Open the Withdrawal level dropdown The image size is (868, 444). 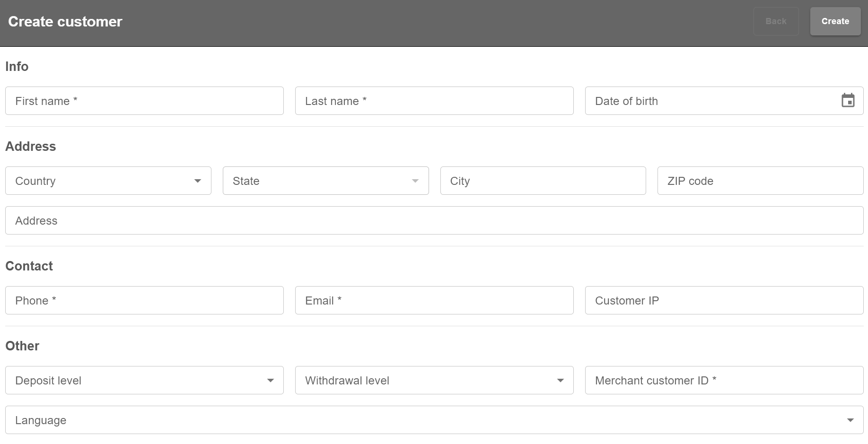(434, 380)
